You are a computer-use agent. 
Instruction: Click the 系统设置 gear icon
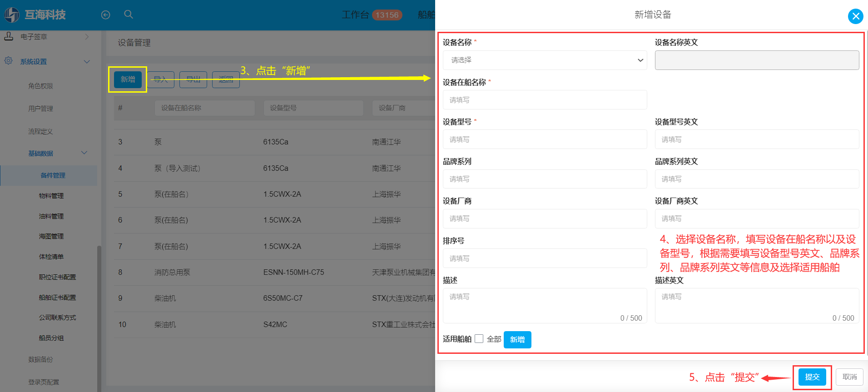point(8,60)
